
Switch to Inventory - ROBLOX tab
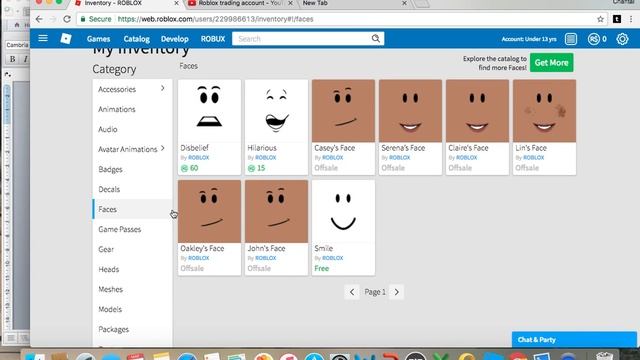[x=127, y=3]
